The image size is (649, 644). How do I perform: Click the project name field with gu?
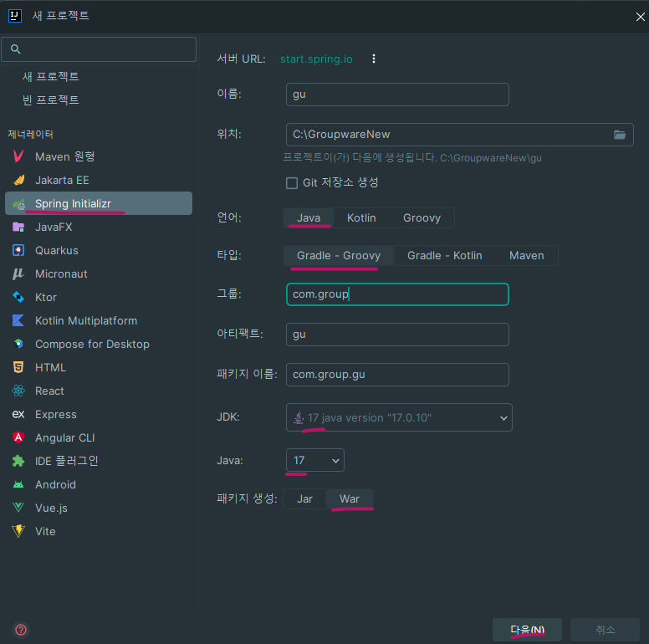point(397,95)
